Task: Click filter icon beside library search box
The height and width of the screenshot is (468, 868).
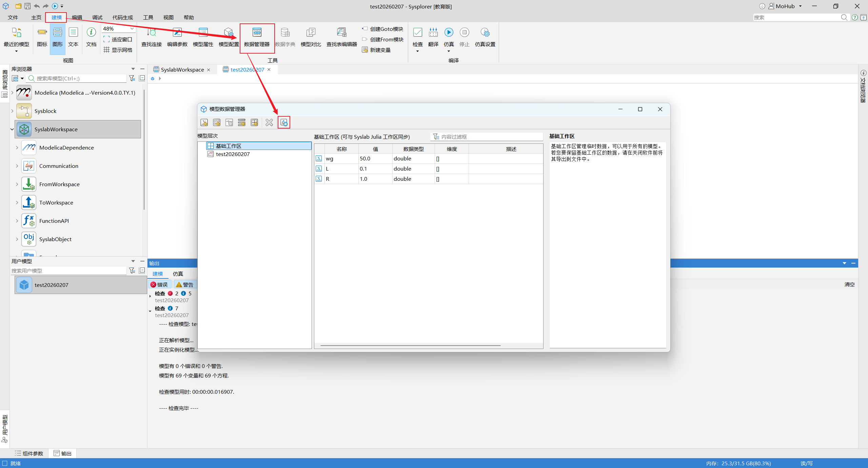Action: (132, 78)
